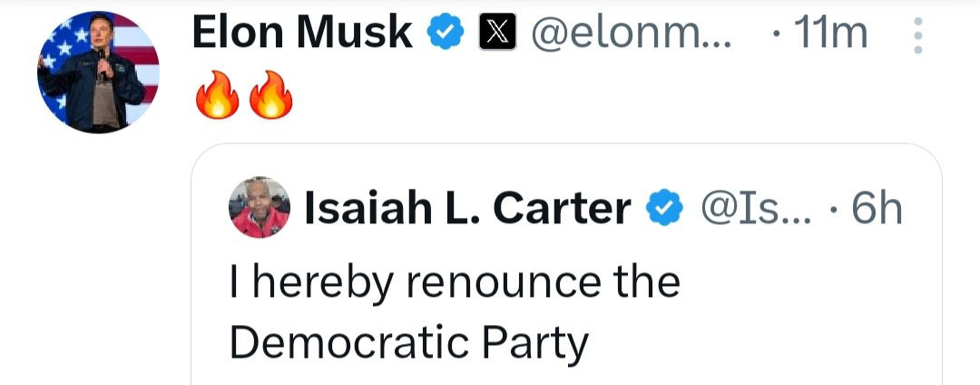The width and height of the screenshot is (980, 385).
Task: Click the word 'Carter' in quoted header
Action: [561, 210]
